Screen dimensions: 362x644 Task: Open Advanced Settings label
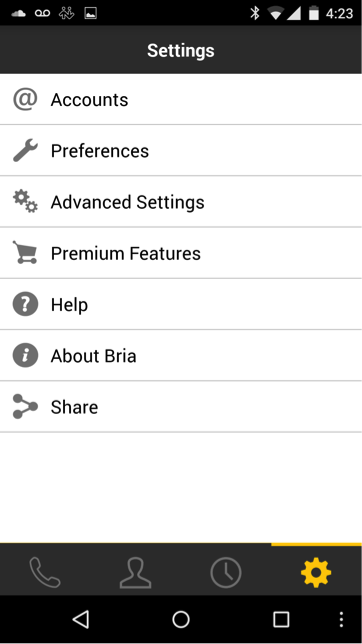pos(127,202)
